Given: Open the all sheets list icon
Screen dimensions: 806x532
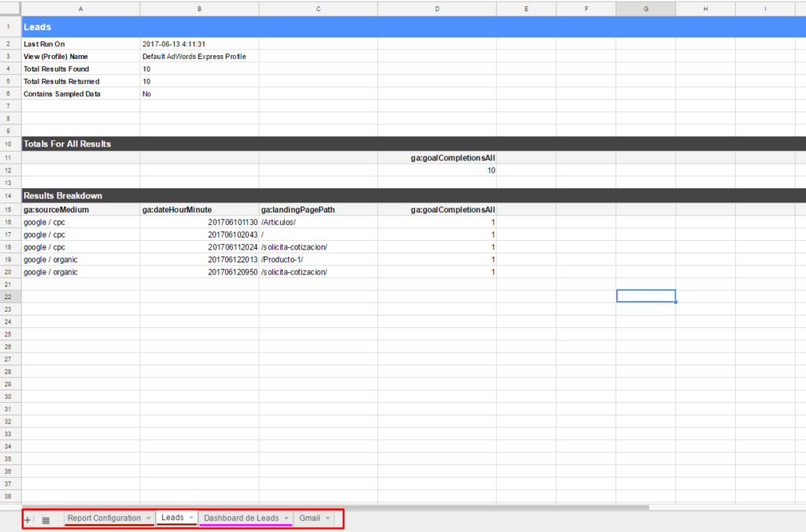Looking at the screenshot, I should pyautogui.click(x=46, y=520).
